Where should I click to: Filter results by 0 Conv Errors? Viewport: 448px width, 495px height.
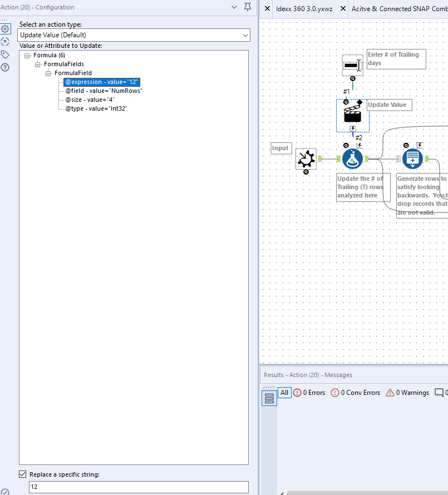[356, 393]
